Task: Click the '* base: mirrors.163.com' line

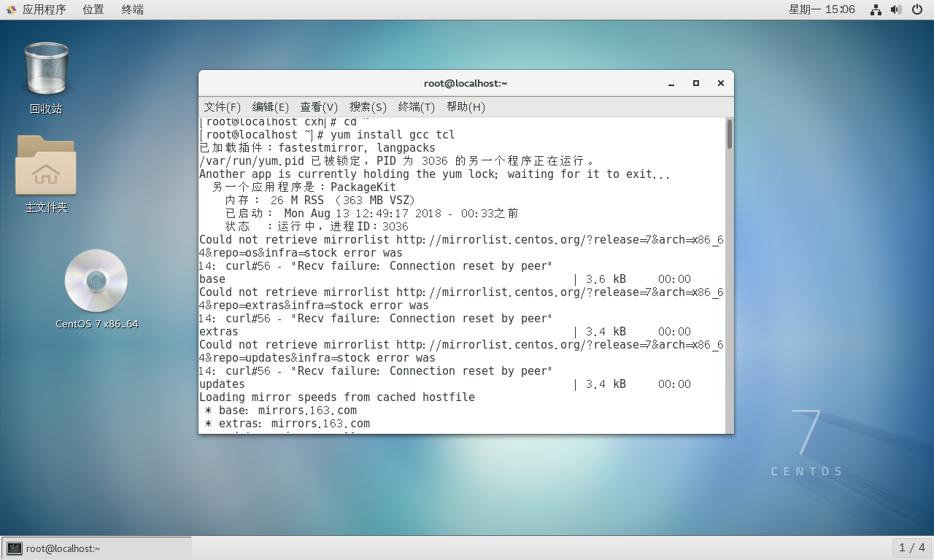Action: pyautogui.click(x=281, y=411)
